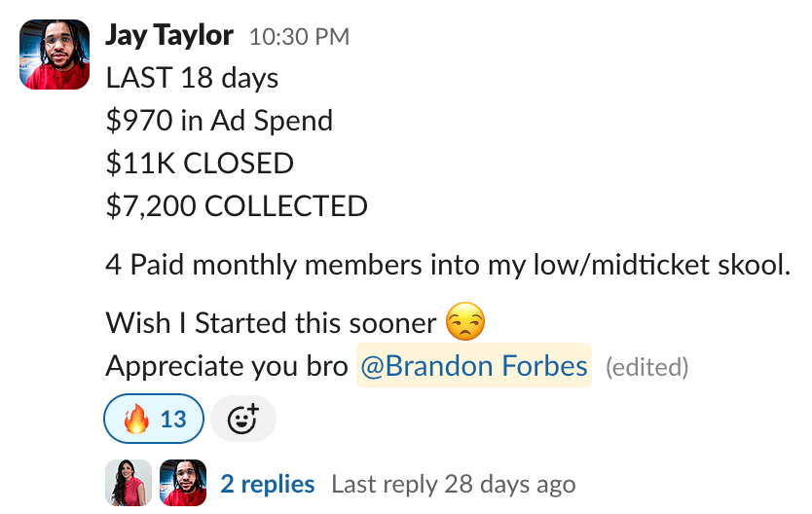Click Jay Taylor's large profile avatar
This screenshot has height=514, width=812.
pyautogui.click(x=55, y=55)
